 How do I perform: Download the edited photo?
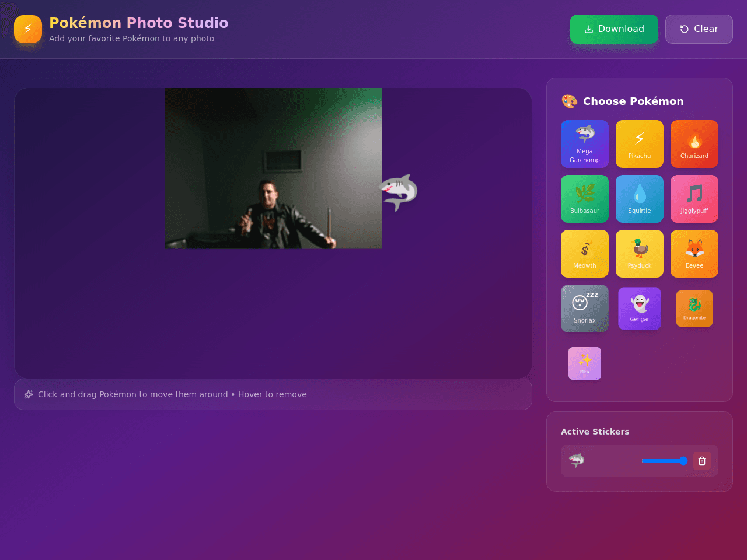tap(614, 29)
